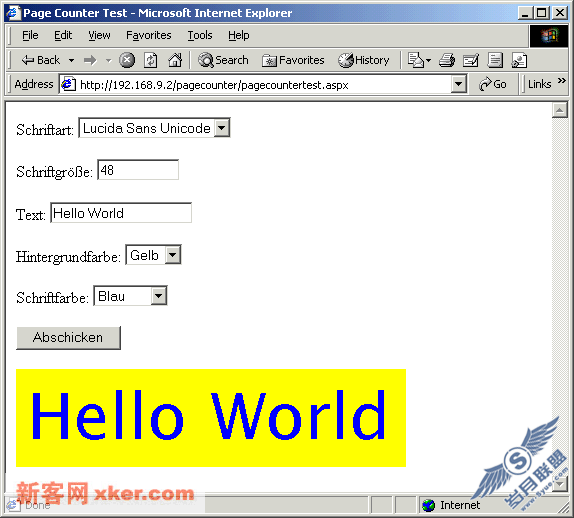Open the Favorites toolbar pane

293,60
